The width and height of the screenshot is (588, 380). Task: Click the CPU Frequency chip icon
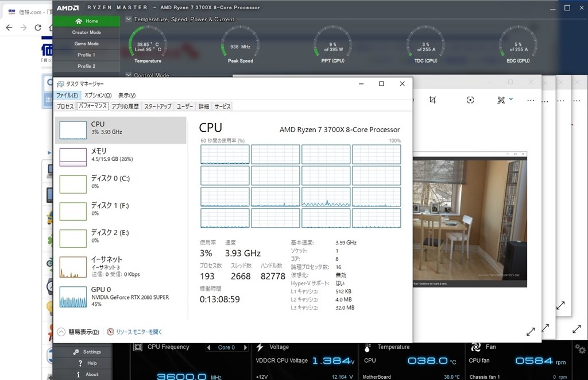(138, 347)
